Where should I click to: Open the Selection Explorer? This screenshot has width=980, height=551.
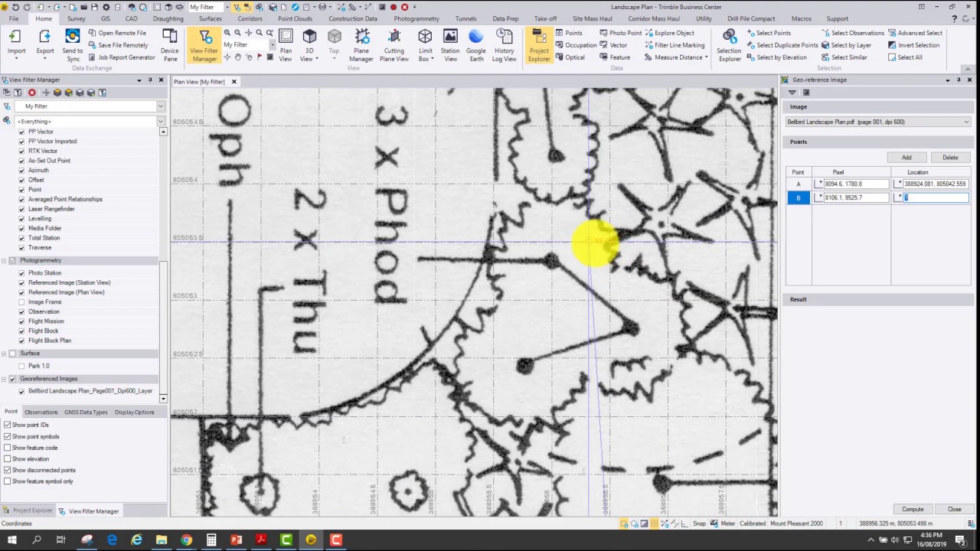pyautogui.click(x=729, y=45)
